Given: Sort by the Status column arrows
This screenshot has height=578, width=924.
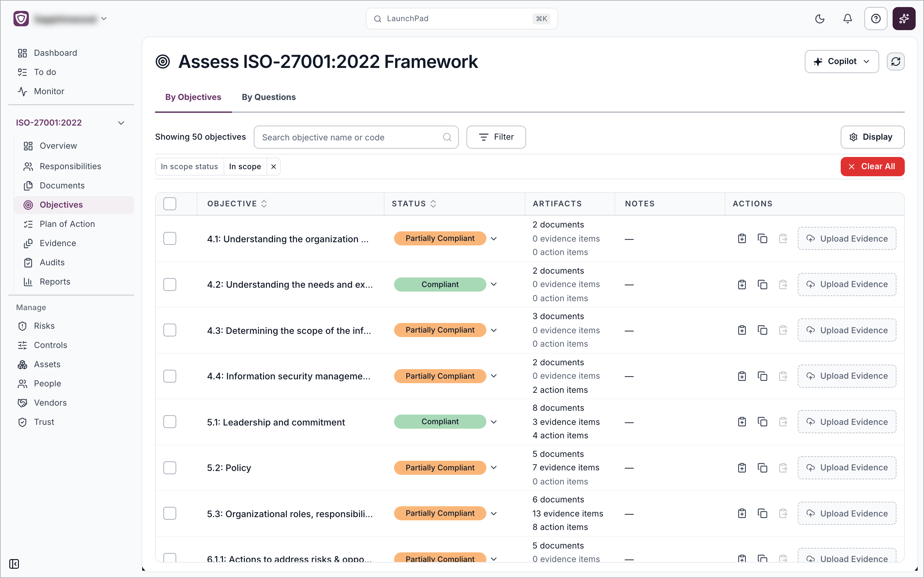Looking at the screenshot, I should pos(433,204).
